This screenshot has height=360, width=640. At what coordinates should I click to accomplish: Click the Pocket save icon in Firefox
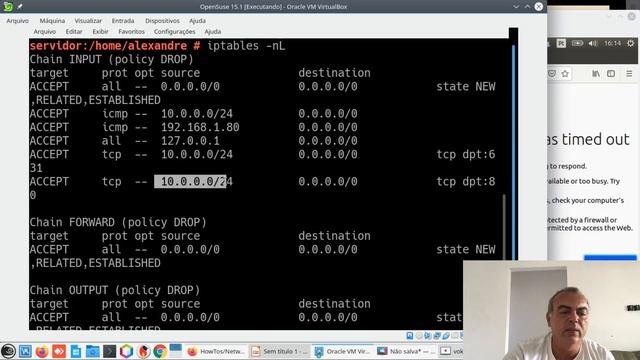click(x=551, y=74)
